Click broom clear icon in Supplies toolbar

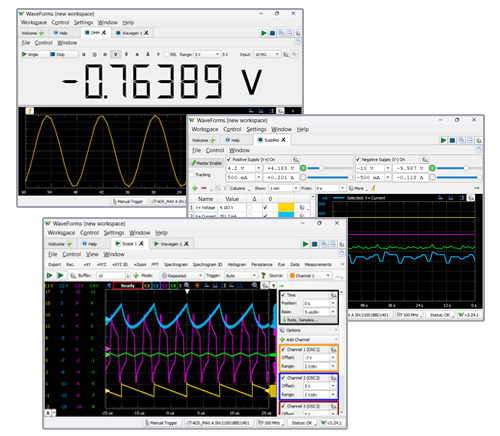click(x=373, y=188)
